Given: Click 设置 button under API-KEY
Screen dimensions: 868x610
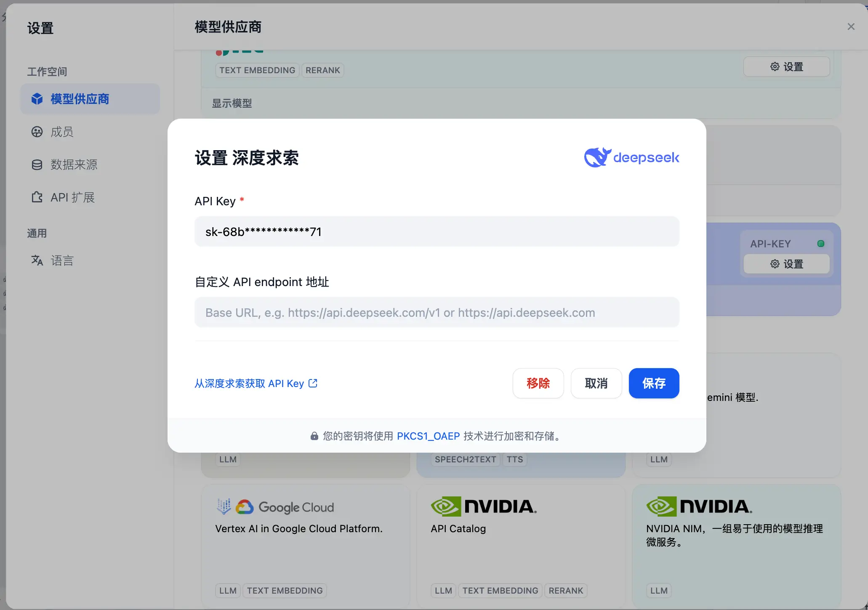Looking at the screenshot, I should click(786, 264).
